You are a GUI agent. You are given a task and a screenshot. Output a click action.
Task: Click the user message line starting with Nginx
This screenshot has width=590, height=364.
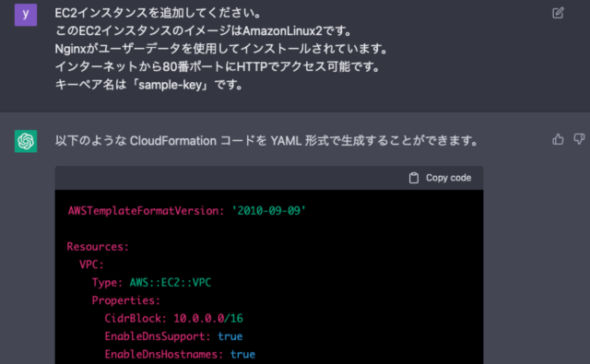(x=221, y=49)
